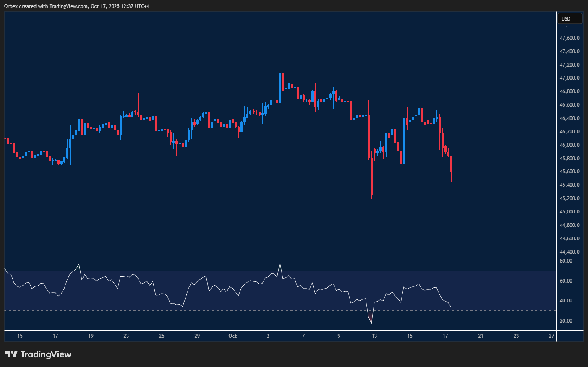Screen dimensions: 588x367
Task: Select the Oct label on time axis
Action: click(233, 336)
